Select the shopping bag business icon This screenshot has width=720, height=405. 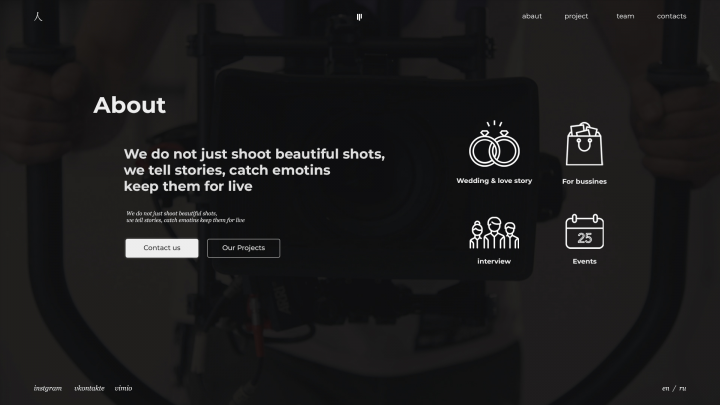tap(584, 144)
